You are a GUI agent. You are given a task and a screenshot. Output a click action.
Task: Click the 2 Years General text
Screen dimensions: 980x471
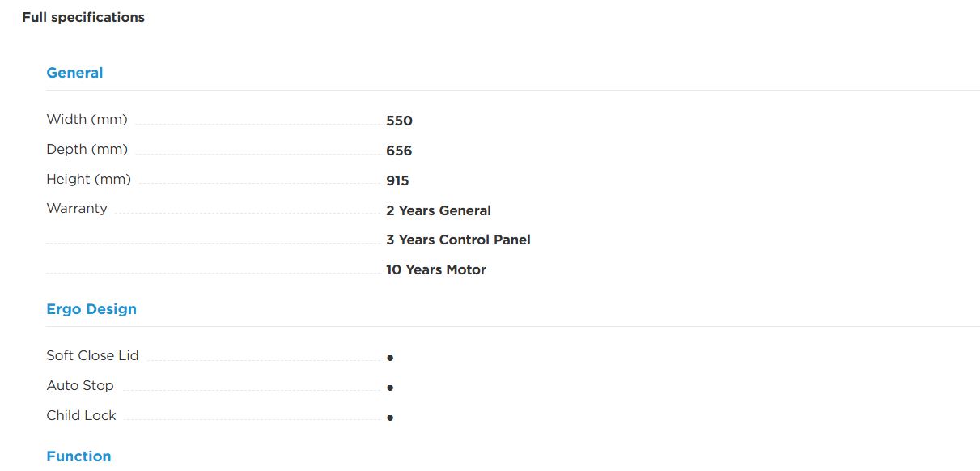click(x=439, y=210)
